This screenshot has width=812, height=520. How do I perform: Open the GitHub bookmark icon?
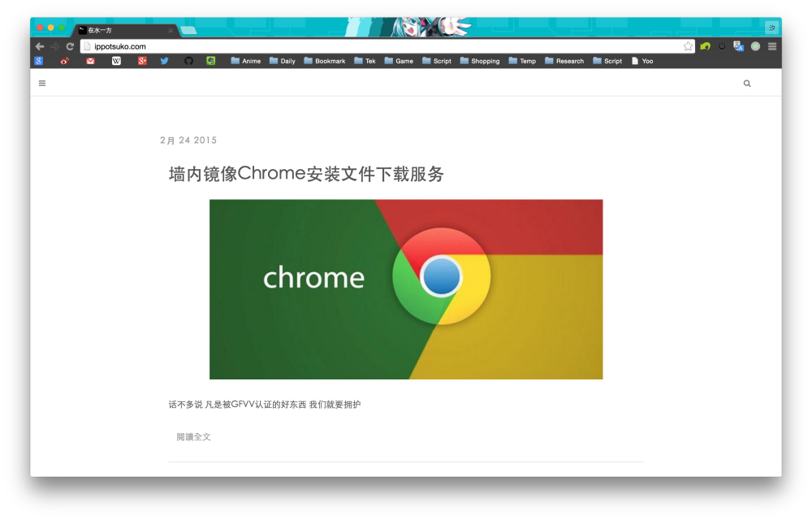(x=188, y=61)
